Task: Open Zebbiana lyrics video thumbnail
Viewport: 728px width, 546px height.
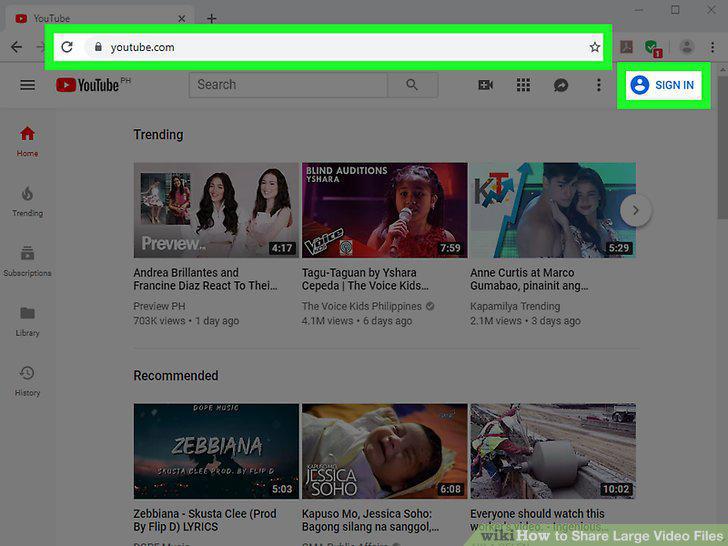Action: point(216,451)
